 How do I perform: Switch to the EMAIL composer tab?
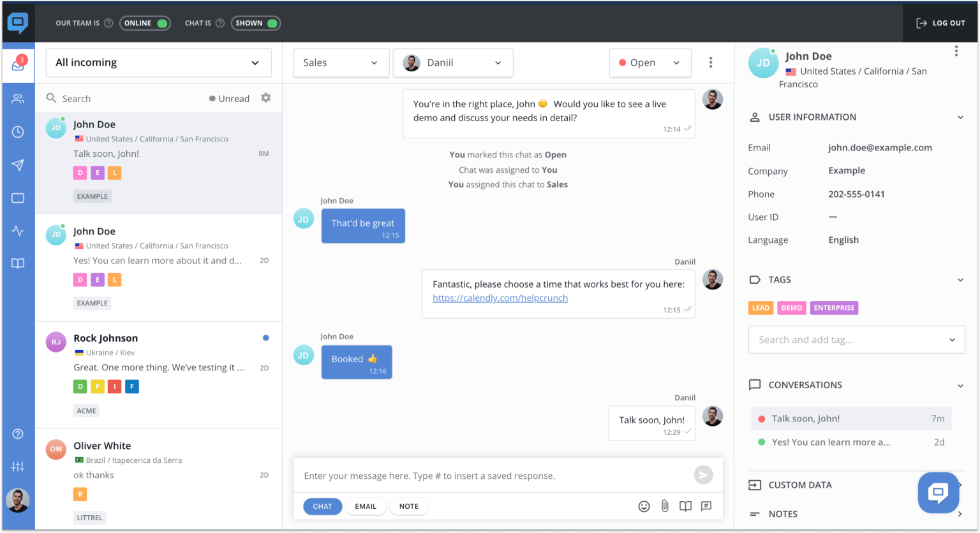[x=366, y=506]
